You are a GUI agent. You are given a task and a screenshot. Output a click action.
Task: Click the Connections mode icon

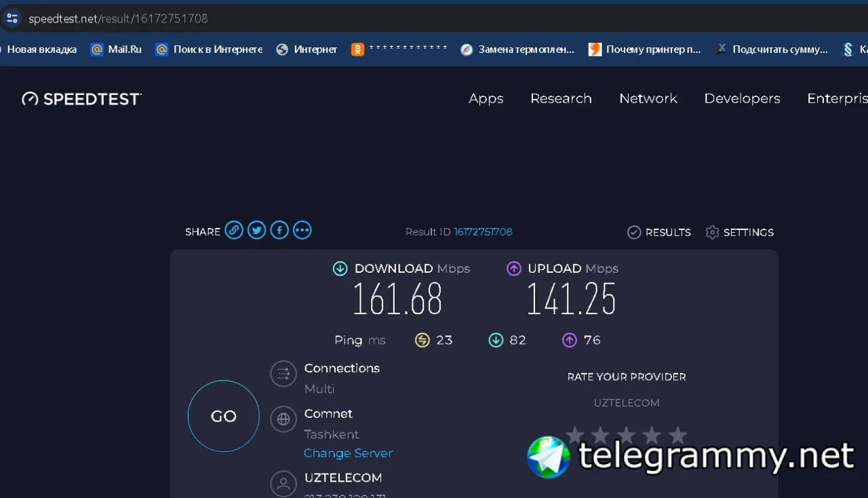[x=283, y=374]
